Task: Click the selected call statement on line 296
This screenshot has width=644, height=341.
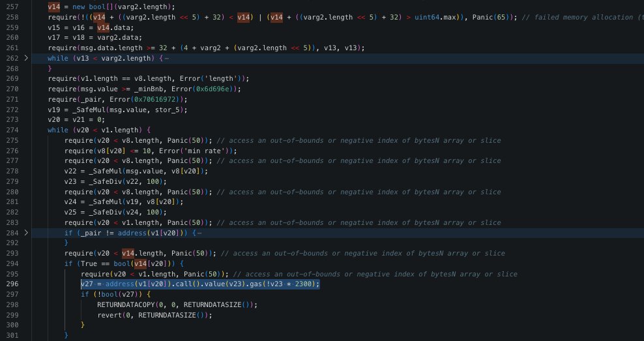Action: [x=200, y=284]
